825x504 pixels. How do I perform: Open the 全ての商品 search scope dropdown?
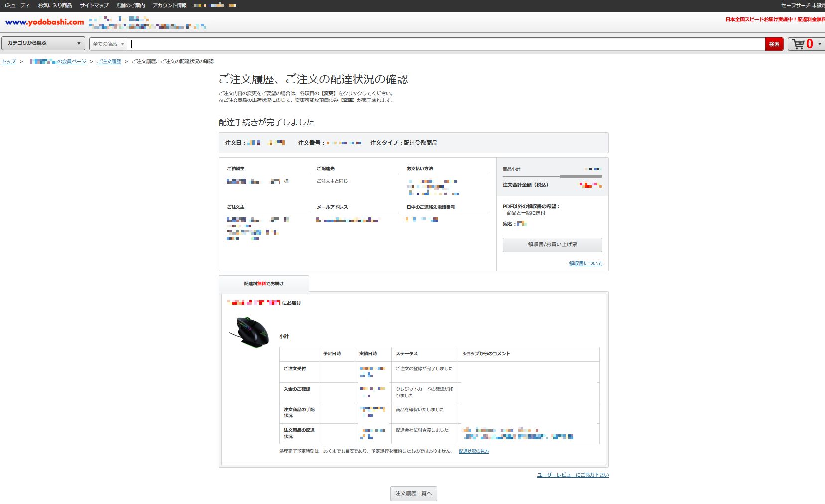(x=109, y=44)
